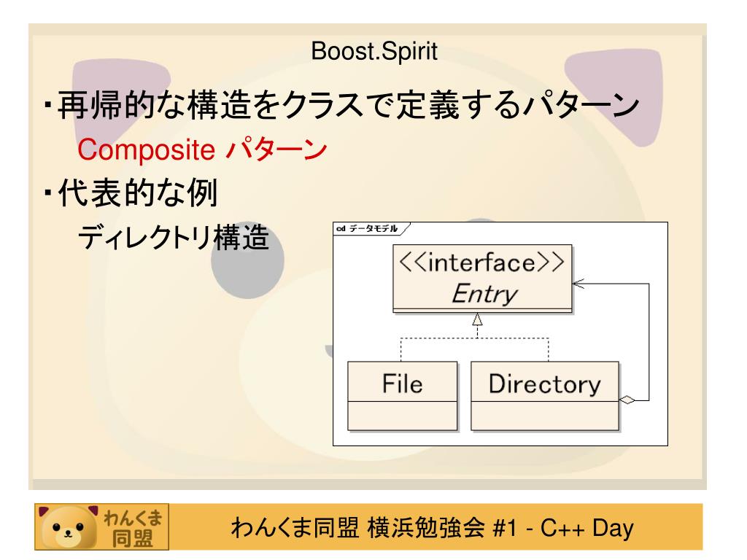
Task: Select the red 'Composite パターン' text
Action: [x=202, y=149]
